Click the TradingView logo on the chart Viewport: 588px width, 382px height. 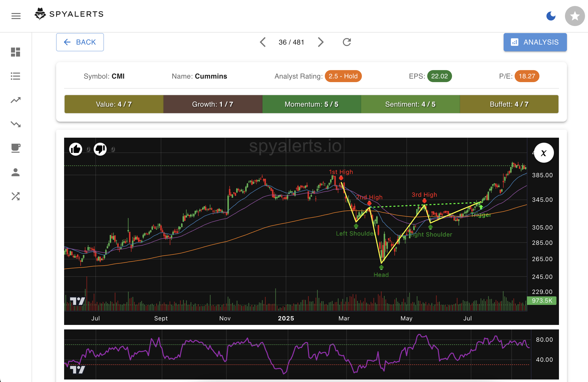pos(78,301)
